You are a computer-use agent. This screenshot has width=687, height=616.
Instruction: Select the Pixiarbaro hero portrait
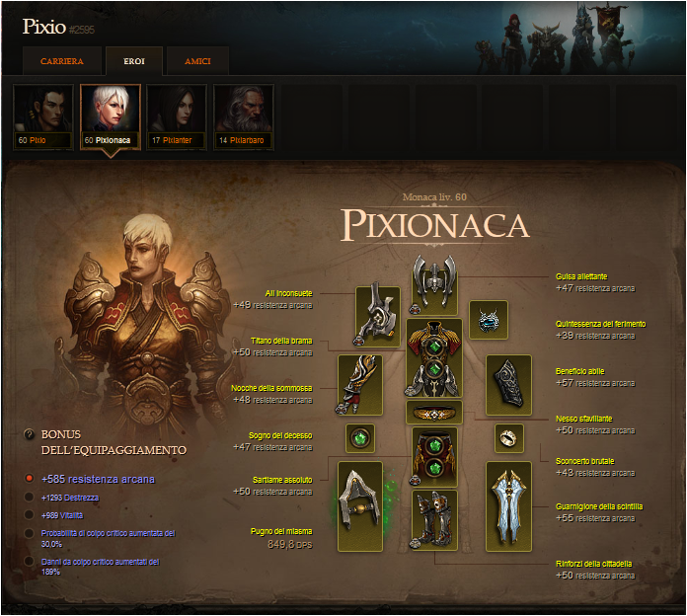click(x=244, y=116)
